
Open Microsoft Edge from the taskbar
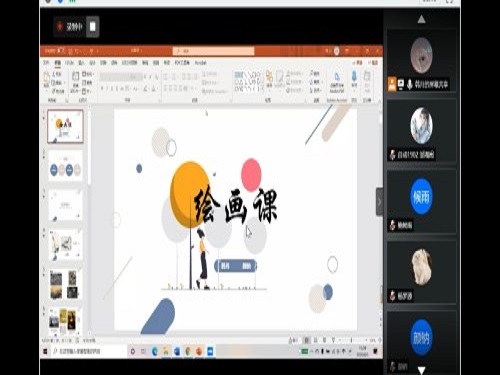coord(155,351)
